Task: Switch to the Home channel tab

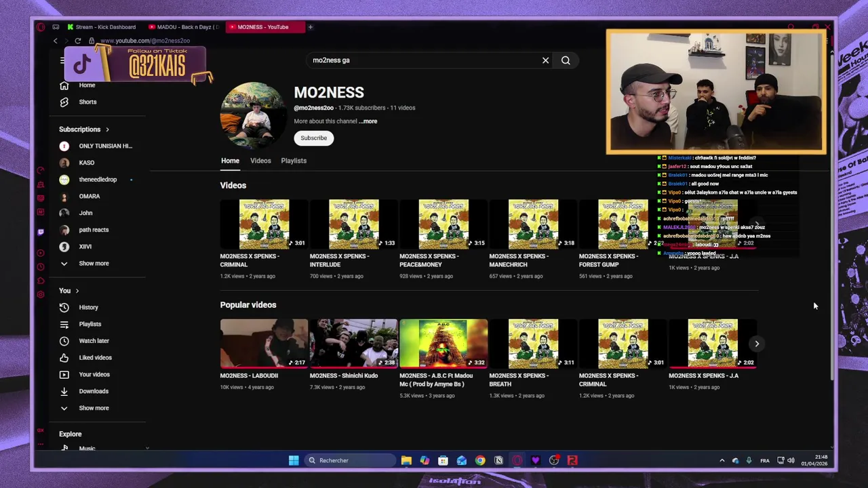Action: (230, 161)
